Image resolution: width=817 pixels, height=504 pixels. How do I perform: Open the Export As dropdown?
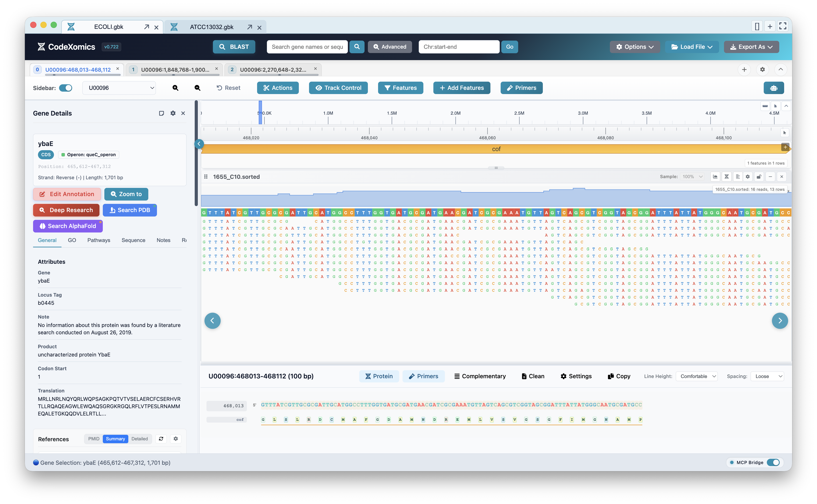pyautogui.click(x=751, y=47)
